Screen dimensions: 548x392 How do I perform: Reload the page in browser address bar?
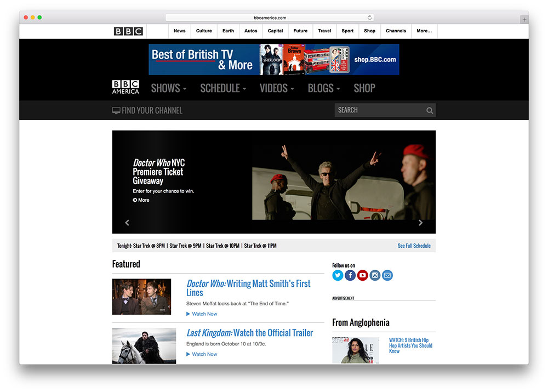[369, 18]
